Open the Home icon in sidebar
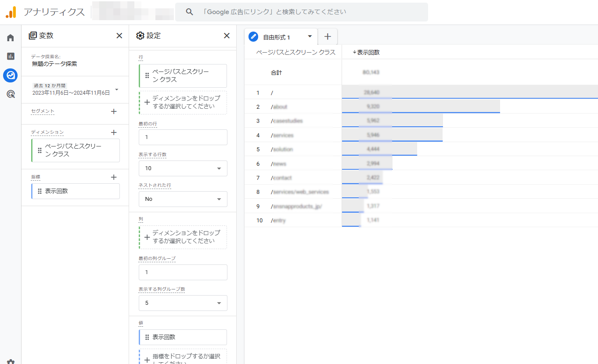Screen dimensions: 598x364 coord(11,38)
